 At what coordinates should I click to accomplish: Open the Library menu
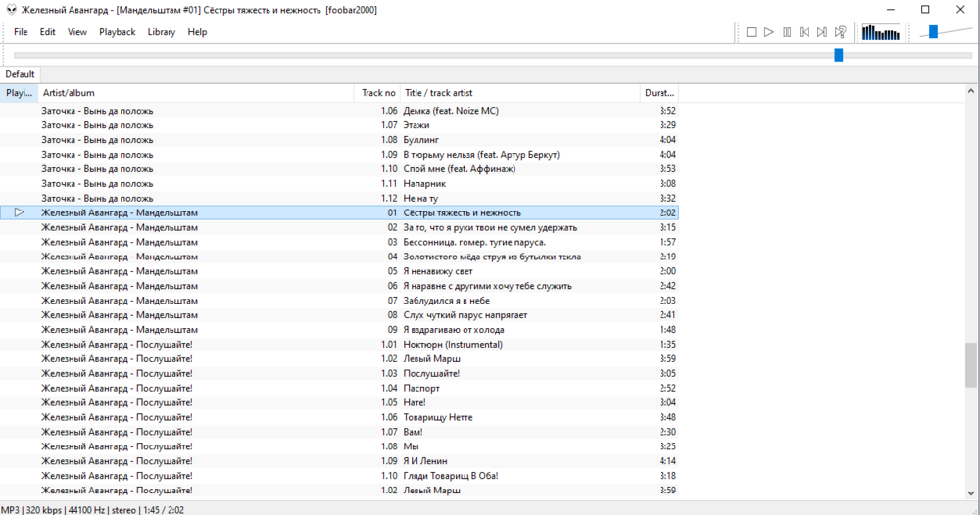point(162,32)
